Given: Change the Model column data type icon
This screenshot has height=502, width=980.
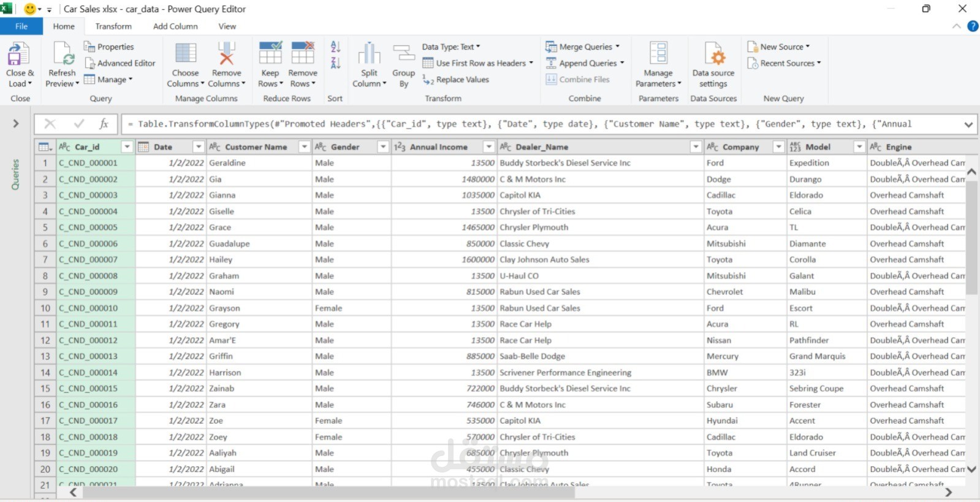Looking at the screenshot, I should click(796, 147).
